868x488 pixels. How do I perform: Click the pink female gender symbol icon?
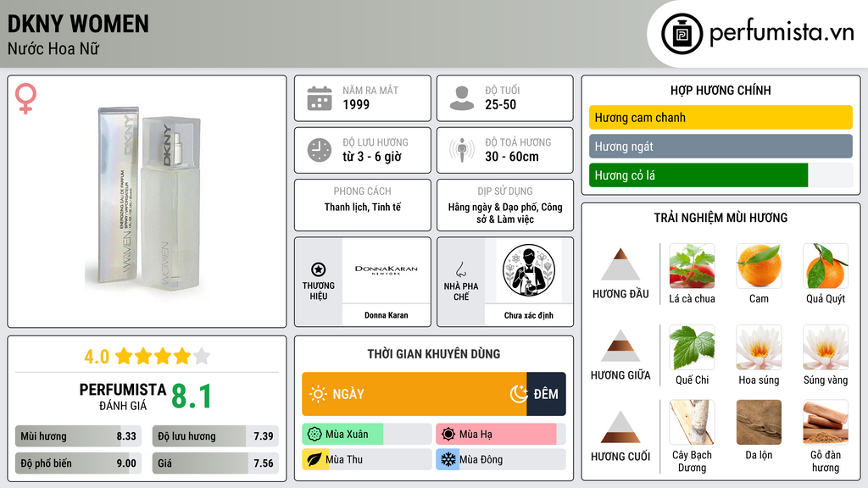point(25,98)
